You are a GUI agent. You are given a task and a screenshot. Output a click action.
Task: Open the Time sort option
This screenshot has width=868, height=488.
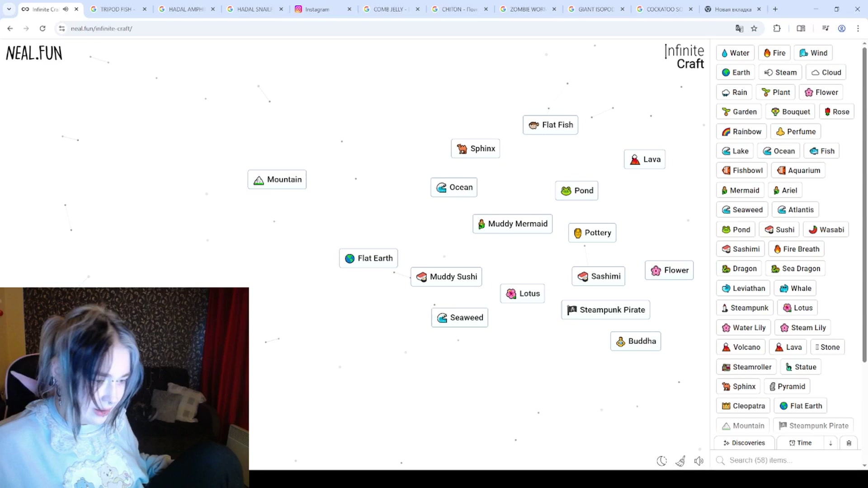(x=800, y=443)
